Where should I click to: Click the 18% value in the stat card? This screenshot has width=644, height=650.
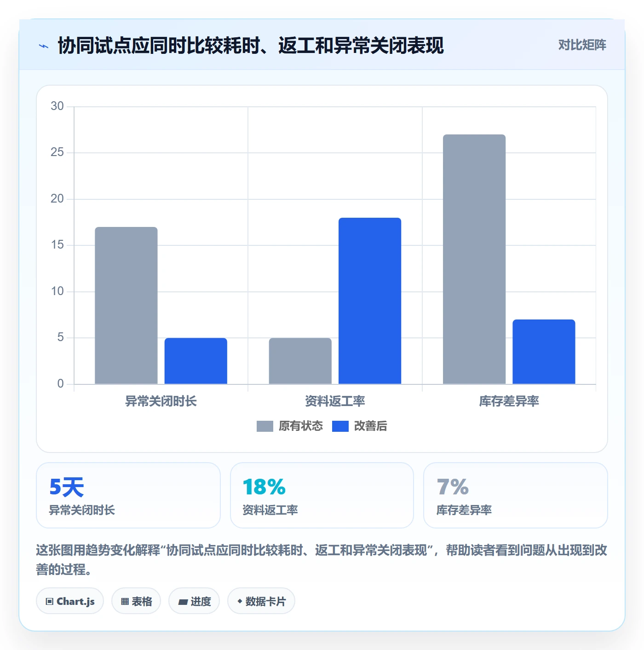tap(264, 487)
